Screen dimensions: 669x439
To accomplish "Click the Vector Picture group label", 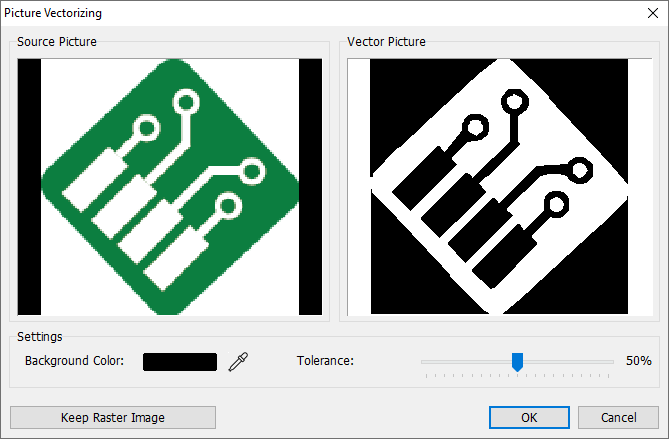I will coord(386,42).
